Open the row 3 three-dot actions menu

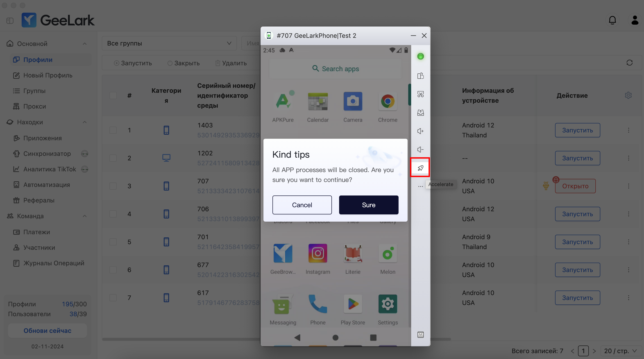(x=628, y=186)
